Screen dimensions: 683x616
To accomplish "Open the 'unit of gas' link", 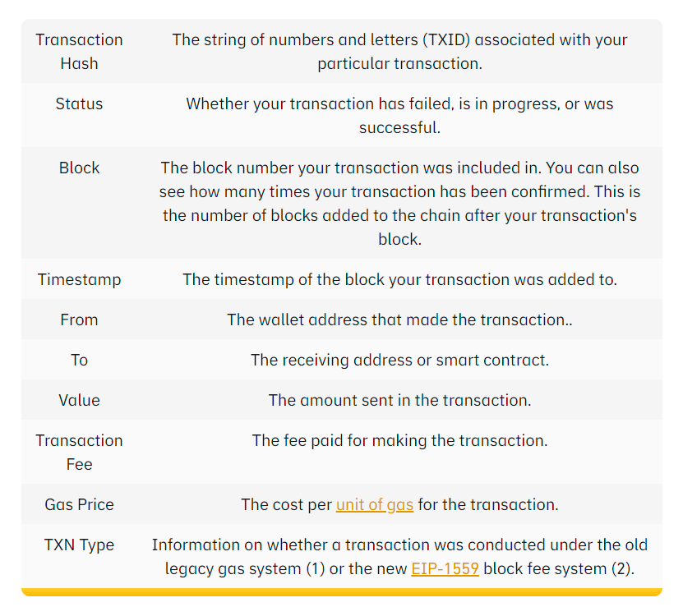I will 374,504.
